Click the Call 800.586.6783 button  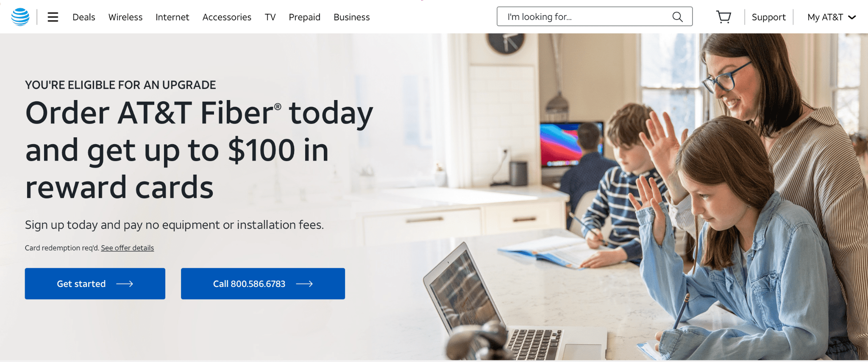click(263, 284)
